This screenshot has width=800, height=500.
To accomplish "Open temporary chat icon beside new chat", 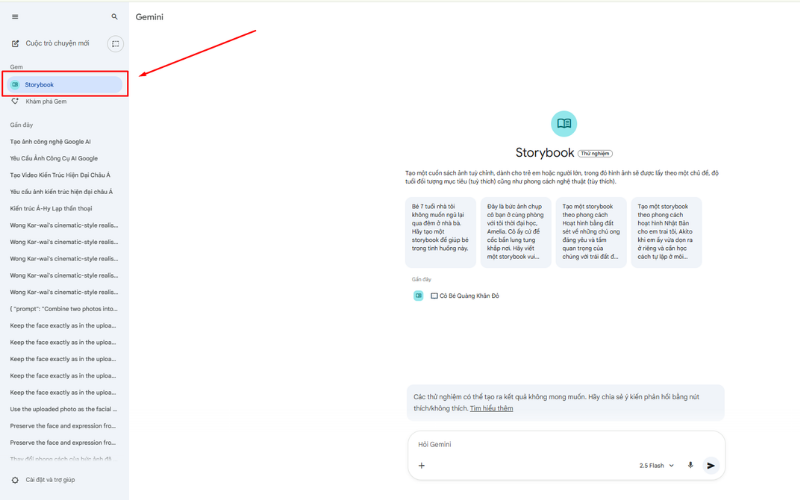I will coord(115,44).
